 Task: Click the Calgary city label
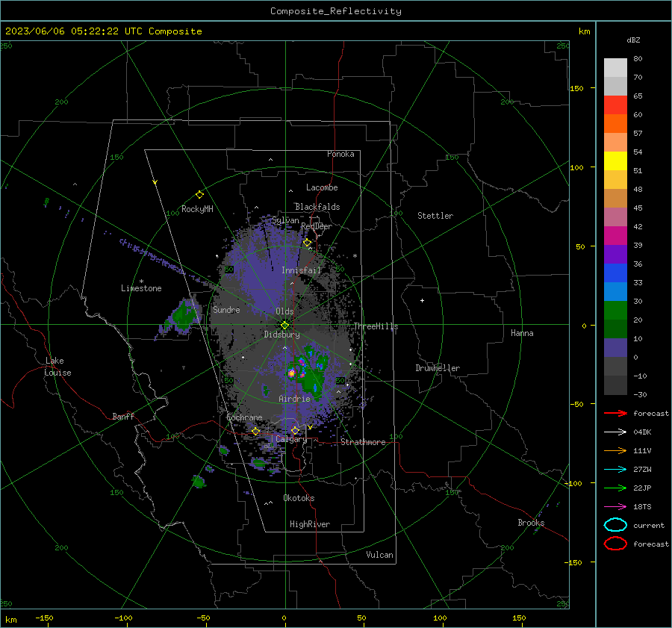[x=291, y=439]
